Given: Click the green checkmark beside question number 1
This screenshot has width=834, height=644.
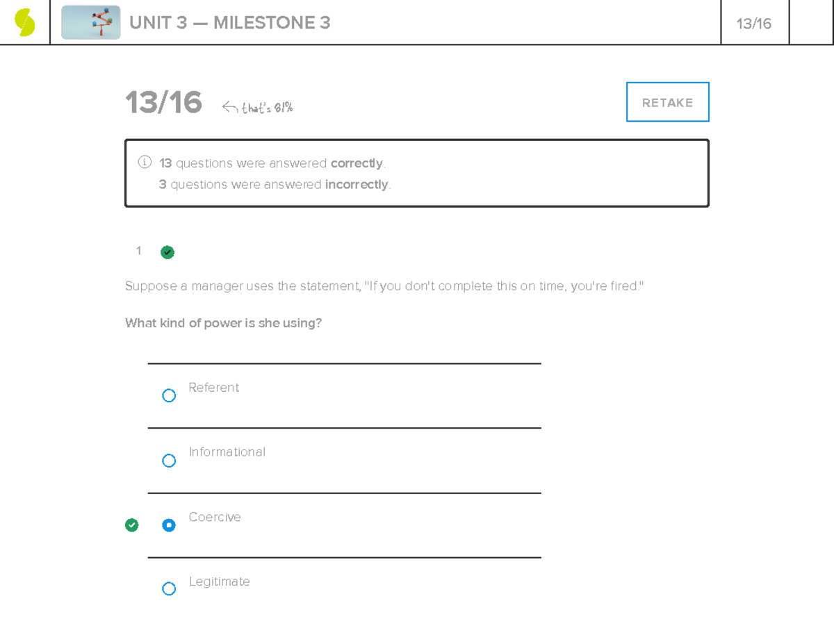Looking at the screenshot, I should (167, 252).
